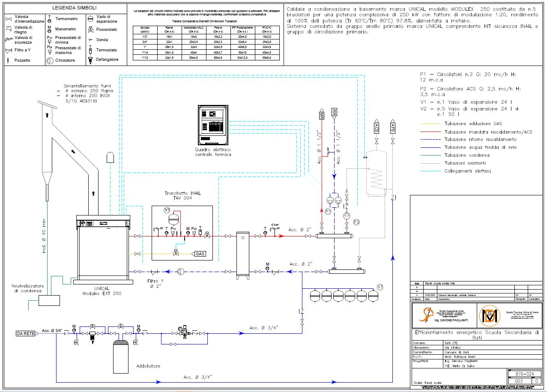Click the Valvola d'intercettazione legend symbol
Screen dimensions: 547x392
click(x=8, y=19)
